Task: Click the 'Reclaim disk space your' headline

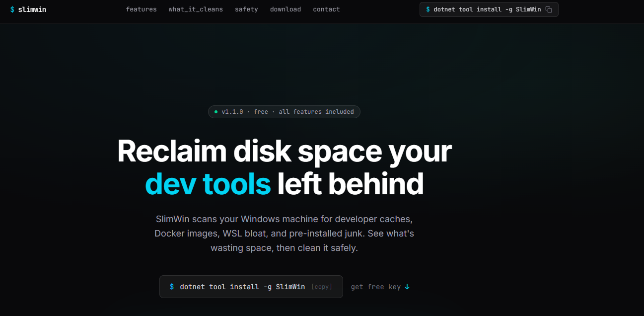Action: tap(285, 152)
